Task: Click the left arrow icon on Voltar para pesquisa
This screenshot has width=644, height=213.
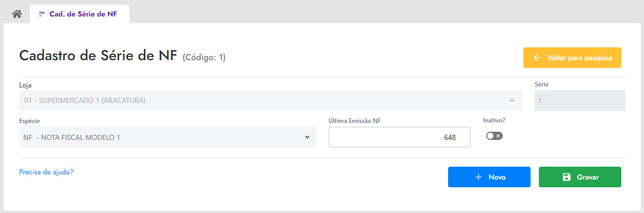Action: coord(537,58)
